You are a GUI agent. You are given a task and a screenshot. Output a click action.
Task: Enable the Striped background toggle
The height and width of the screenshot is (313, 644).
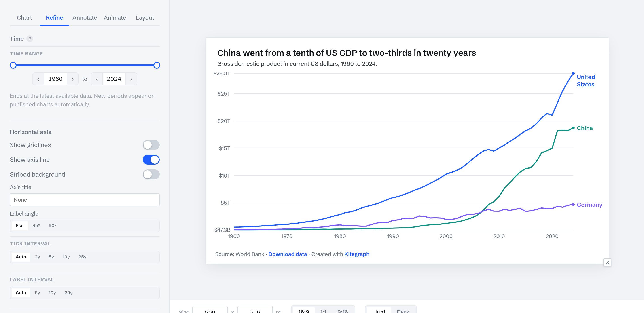pos(151,175)
